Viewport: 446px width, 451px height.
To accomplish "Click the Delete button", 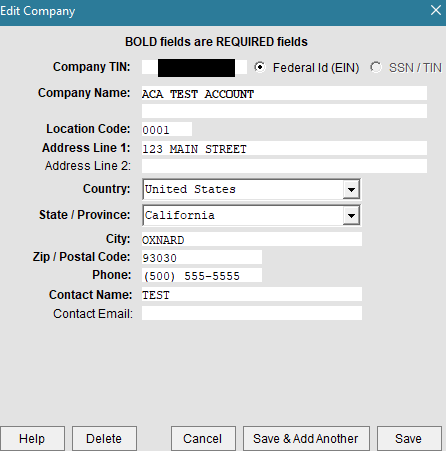I will pyautogui.click(x=104, y=439).
